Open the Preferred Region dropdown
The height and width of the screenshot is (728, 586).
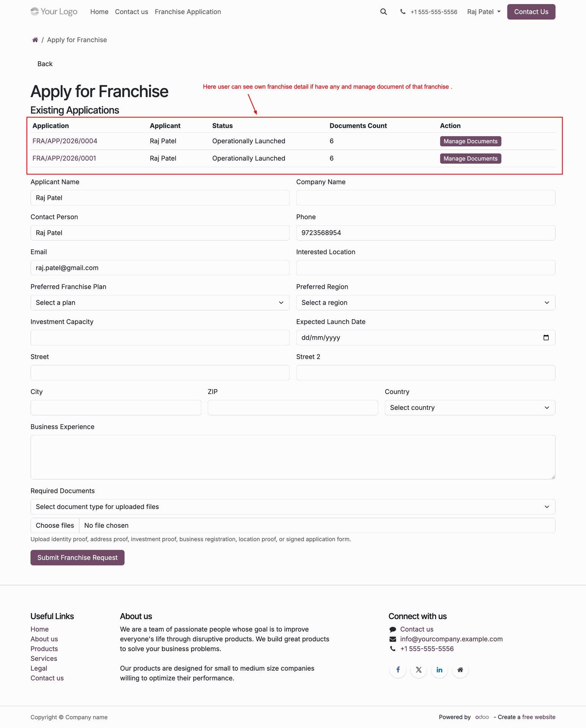tap(426, 303)
